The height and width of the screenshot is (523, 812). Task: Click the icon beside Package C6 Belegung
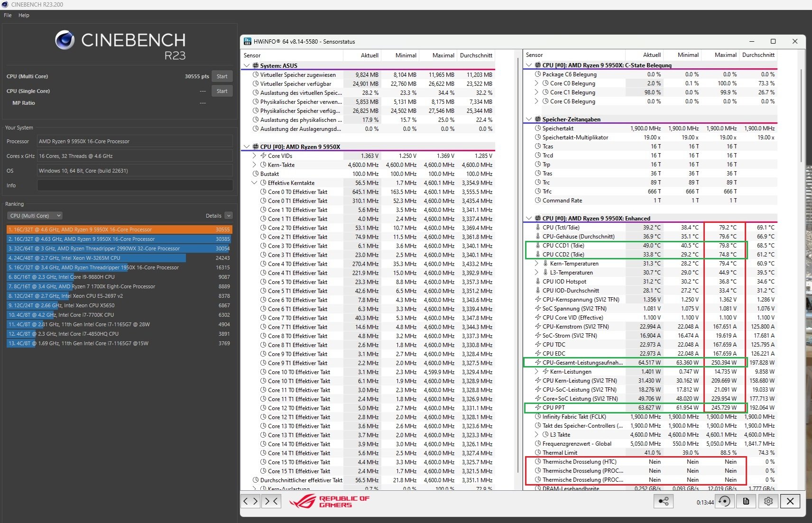click(x=538, y=74)
